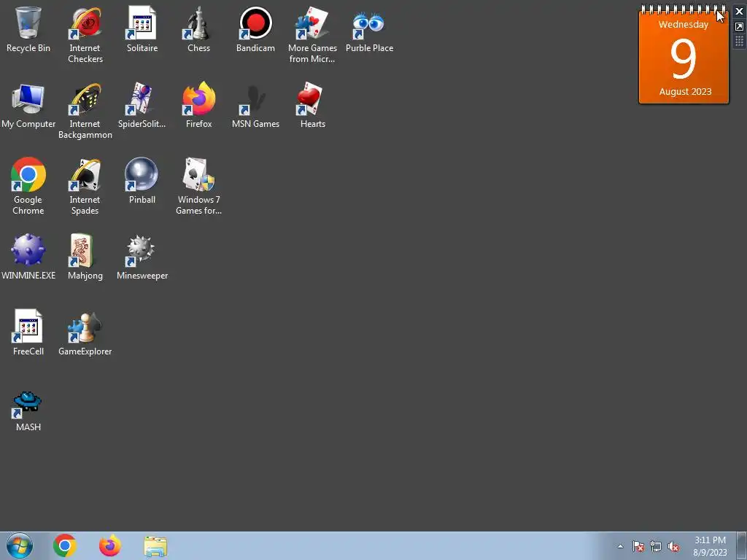The width and height of the screenshot is (747, 560).
Task: Select the WINMINE.EXE icon
Action: click(28, 257)
